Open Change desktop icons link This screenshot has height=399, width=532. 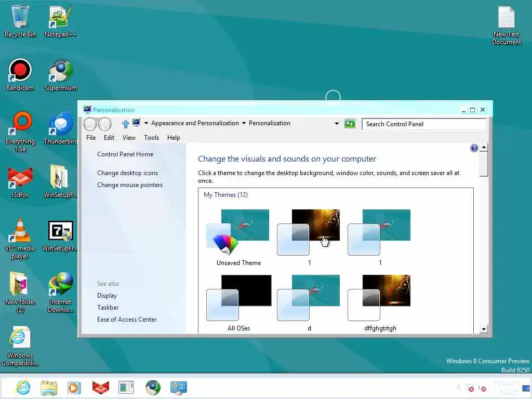pyautogui.click(x=128, y=172)
